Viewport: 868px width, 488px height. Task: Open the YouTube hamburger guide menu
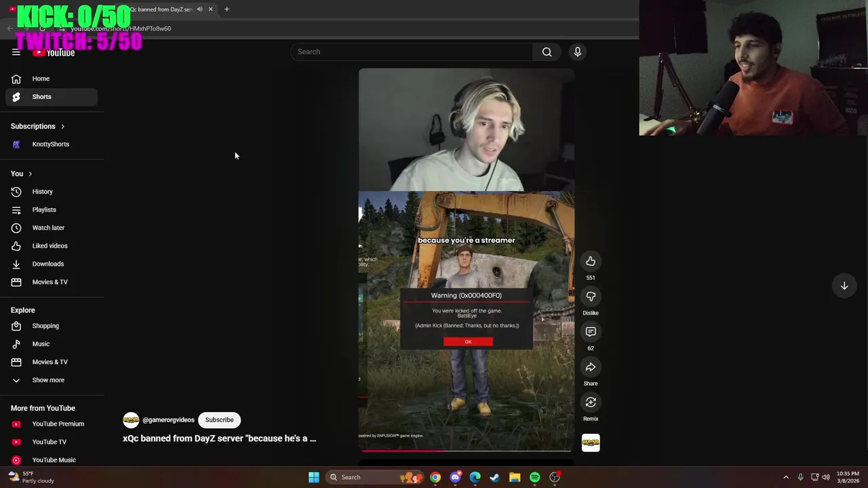[x=16, y=52]
